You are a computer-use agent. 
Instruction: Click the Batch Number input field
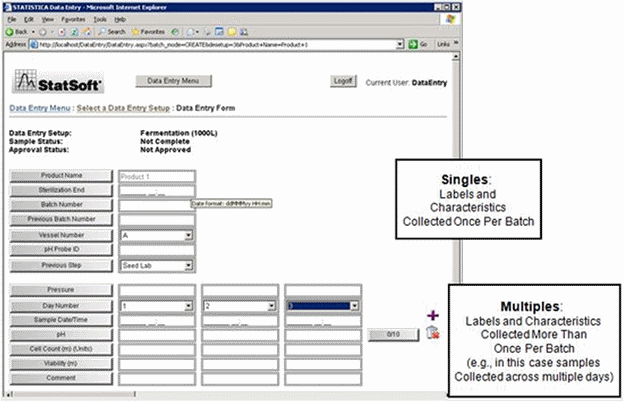(x=157, y=205)
